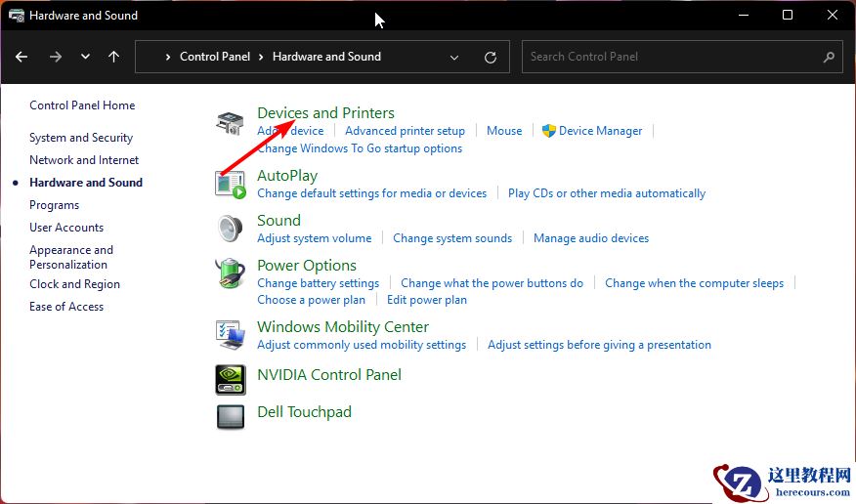Click the Search Control Panel field

click(674, 57)
